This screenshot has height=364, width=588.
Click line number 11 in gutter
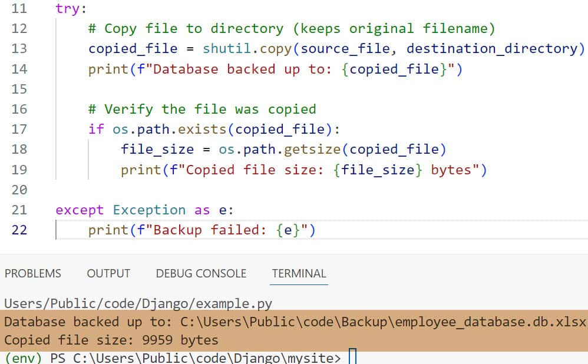click(x=19, y=9)
